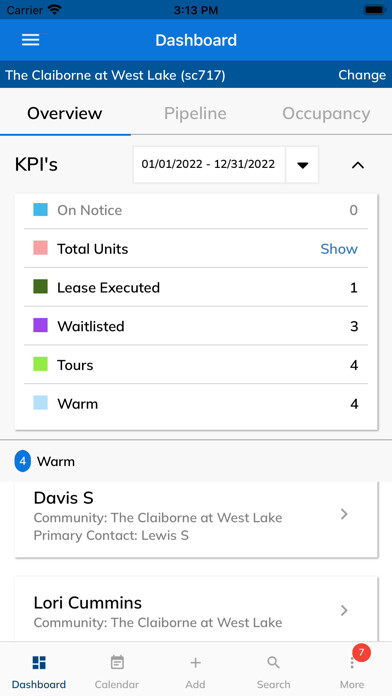Click the Total Units label

pos(92,249)
